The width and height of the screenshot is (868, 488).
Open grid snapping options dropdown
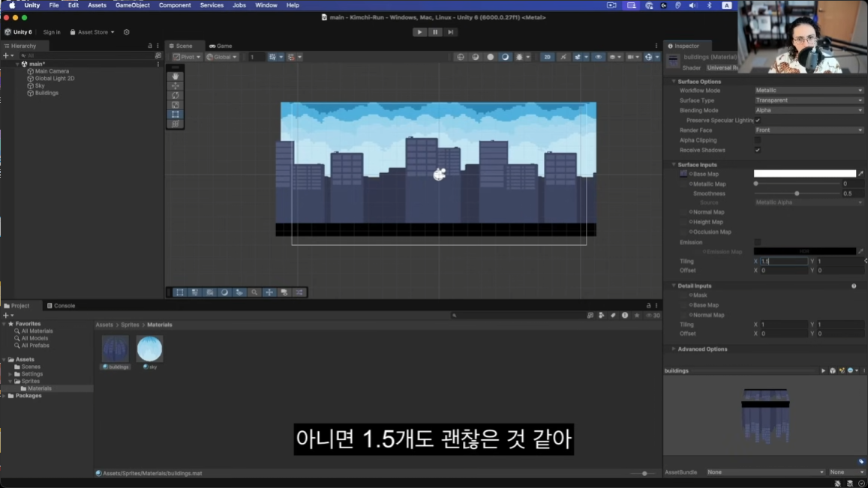[x=281, y=57]
